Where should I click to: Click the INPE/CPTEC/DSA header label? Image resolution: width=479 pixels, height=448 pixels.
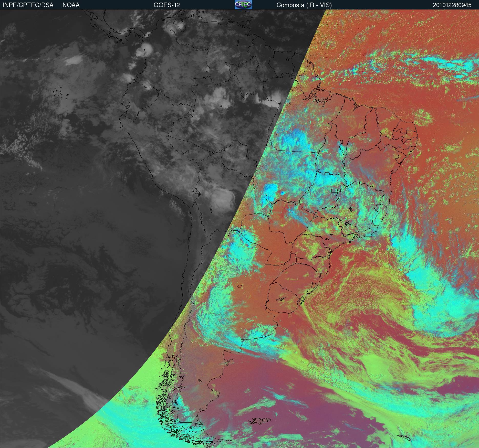(28, 5)
